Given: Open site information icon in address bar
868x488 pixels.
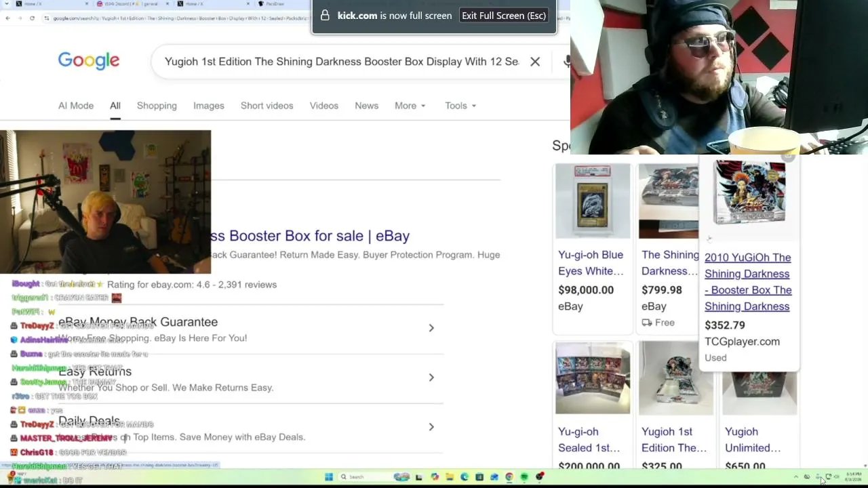Looking at the screenshot, I should coord(47,18).
